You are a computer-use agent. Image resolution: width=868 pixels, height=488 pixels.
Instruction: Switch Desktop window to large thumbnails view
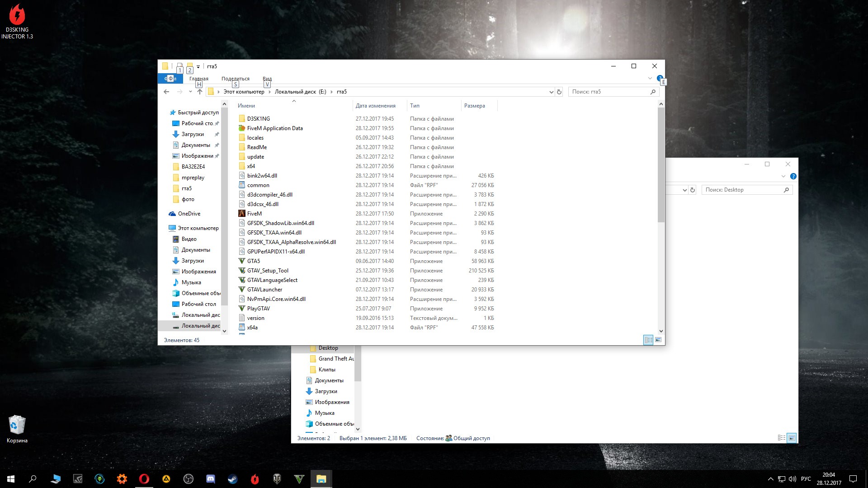pos(792,438)
